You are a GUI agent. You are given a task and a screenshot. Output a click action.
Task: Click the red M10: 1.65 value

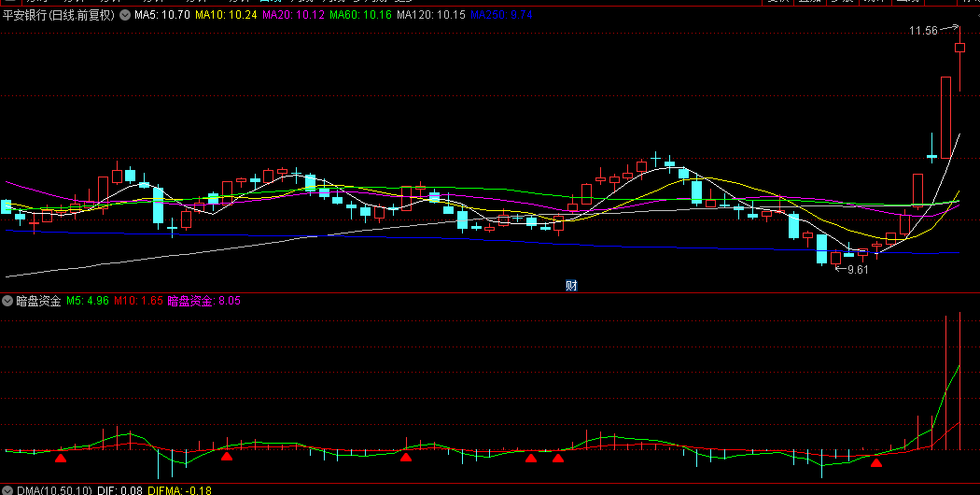pyautogui.click(x=138, y=301)
